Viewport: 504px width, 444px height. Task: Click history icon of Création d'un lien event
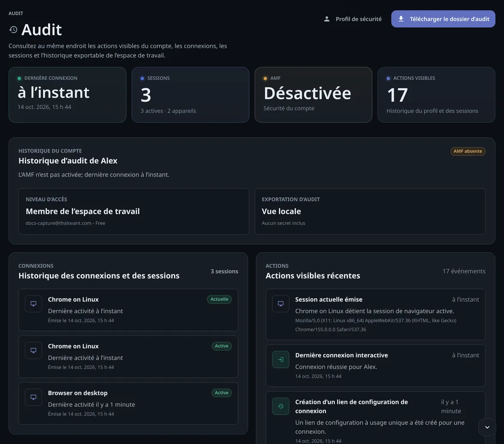[281, 406]
